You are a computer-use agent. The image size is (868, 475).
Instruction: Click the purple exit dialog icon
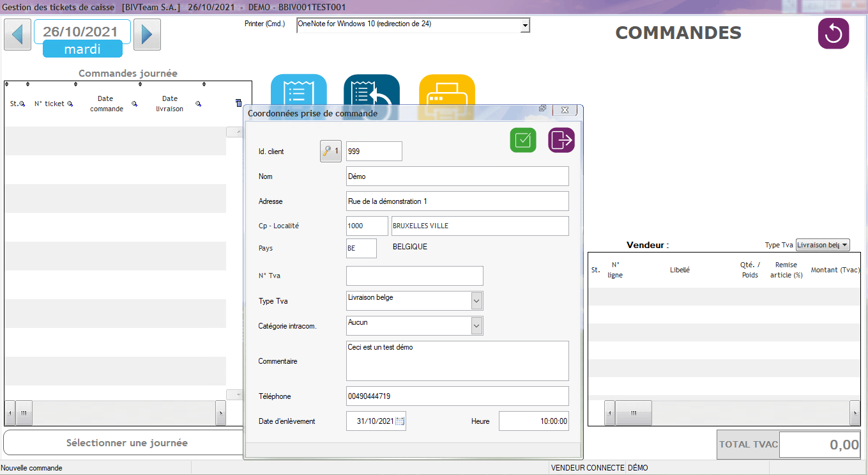coord(561,139)
